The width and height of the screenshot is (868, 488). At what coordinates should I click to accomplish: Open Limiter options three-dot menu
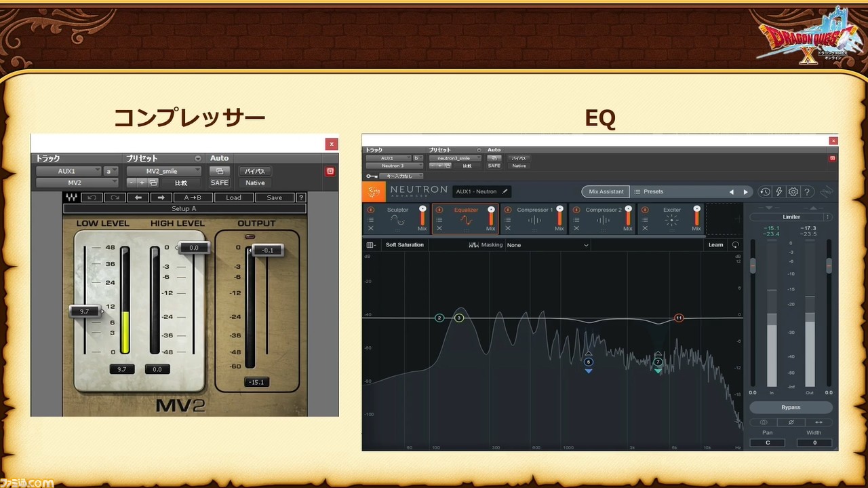tap(827, 217)
